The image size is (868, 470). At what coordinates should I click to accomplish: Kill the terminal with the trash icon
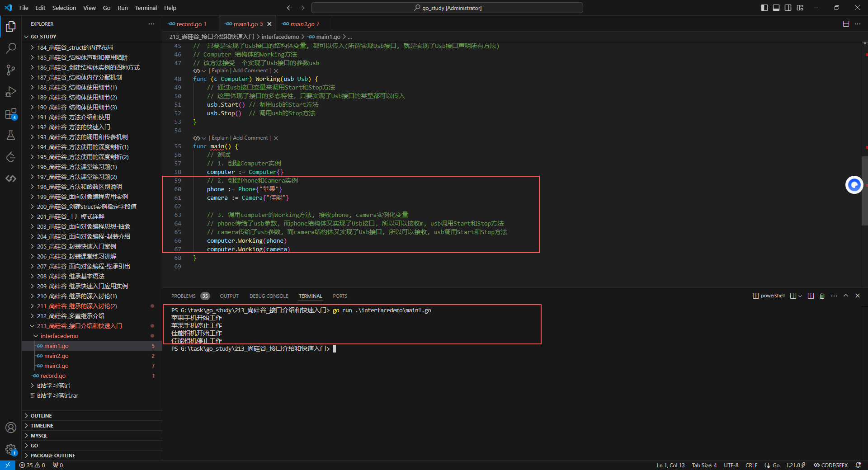pyautogui.click(x=822, y=296)
